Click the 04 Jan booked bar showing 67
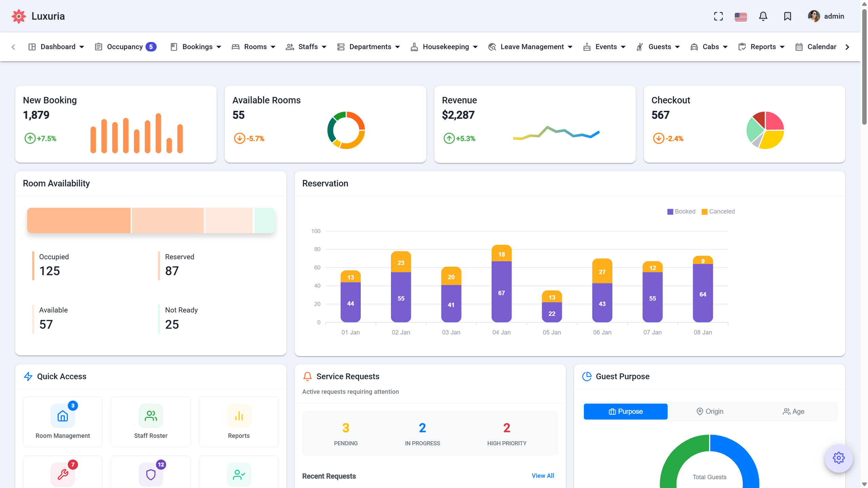868x488 pixels. [x=501, y=292]
